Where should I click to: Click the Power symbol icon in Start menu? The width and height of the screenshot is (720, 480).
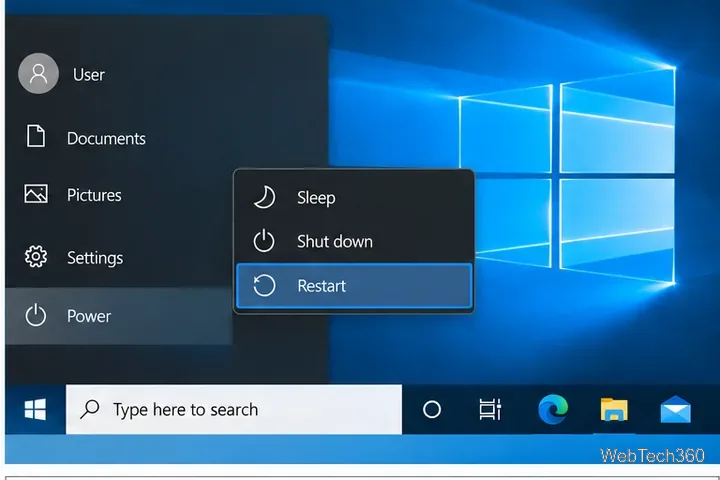click(36, 316)
